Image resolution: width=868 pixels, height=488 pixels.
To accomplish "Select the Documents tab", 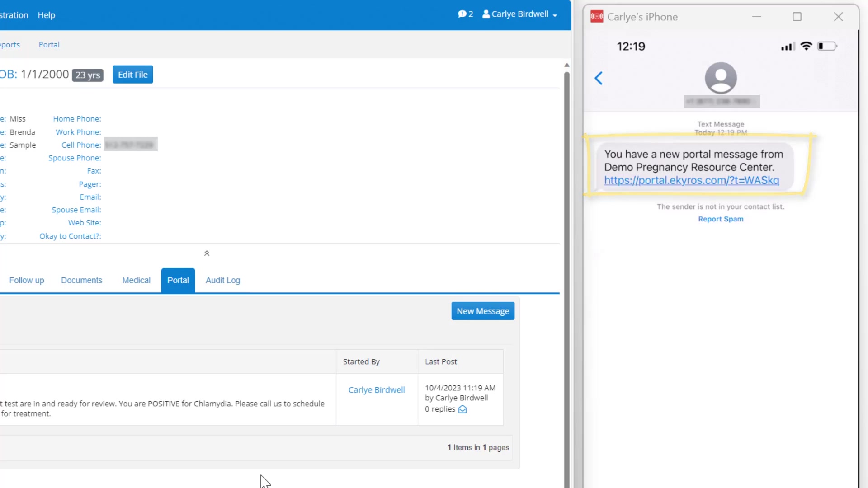I will (x=82, y=280).
